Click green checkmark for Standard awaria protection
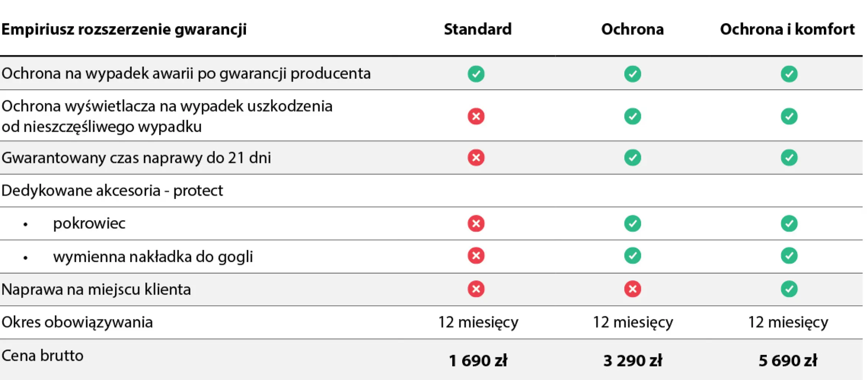This screenshot has height=380, width=868. (x=476, y=74)
